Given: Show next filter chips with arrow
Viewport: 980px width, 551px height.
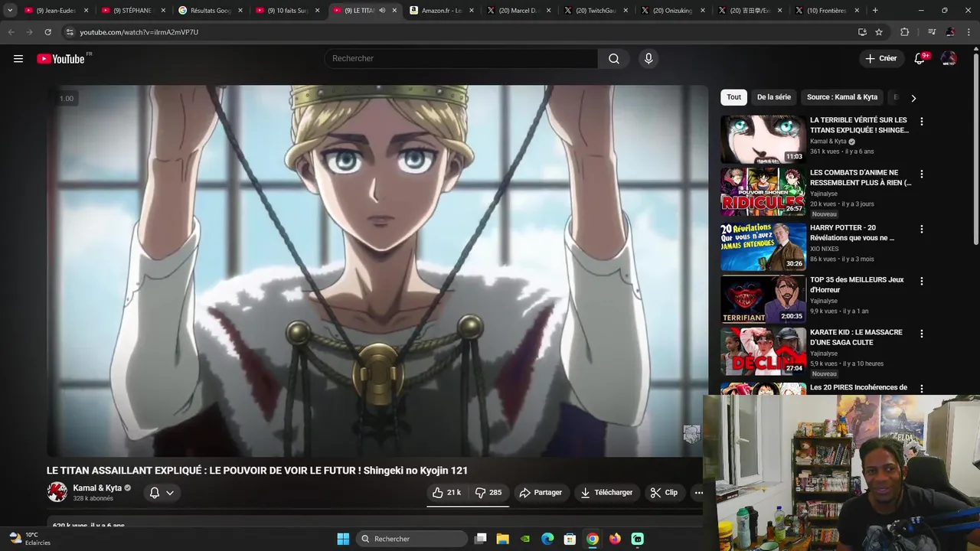Looking at the screenshot, I should (913, 98).
